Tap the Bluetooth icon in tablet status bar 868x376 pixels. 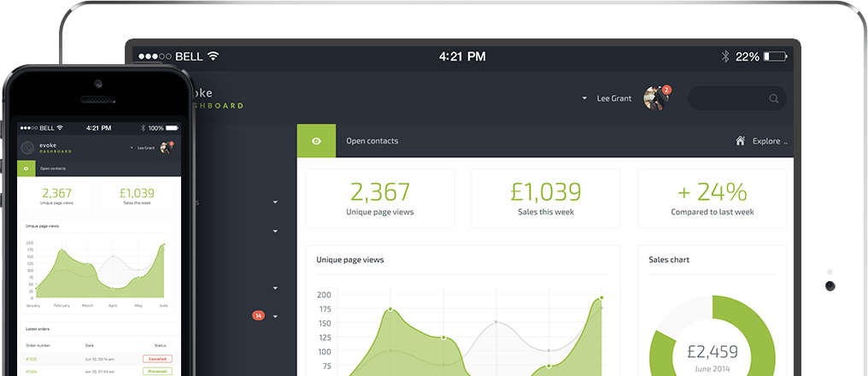[724, 56]
